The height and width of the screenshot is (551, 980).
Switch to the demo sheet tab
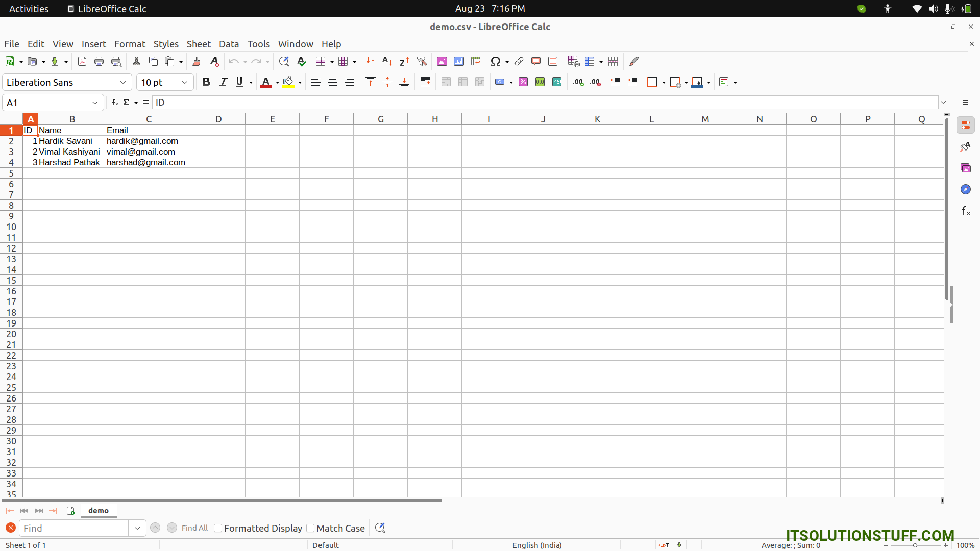point(99,510)
